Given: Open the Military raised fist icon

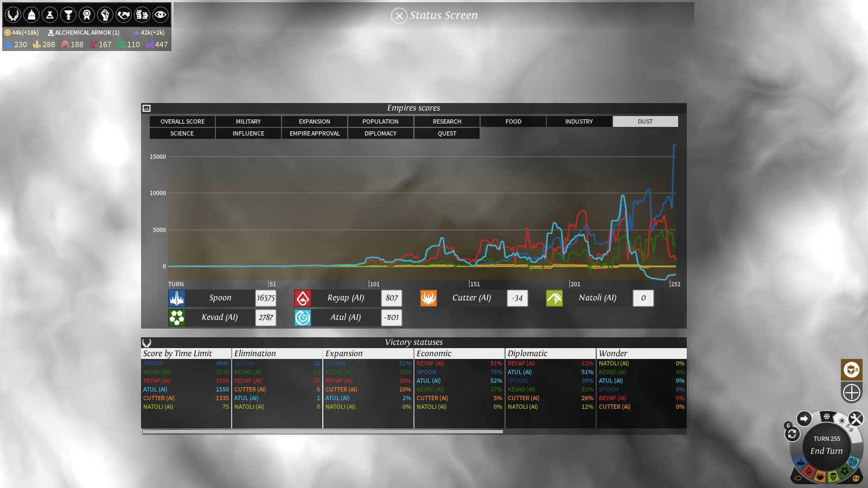Looking at the screenshot, I should click(105, 15).
